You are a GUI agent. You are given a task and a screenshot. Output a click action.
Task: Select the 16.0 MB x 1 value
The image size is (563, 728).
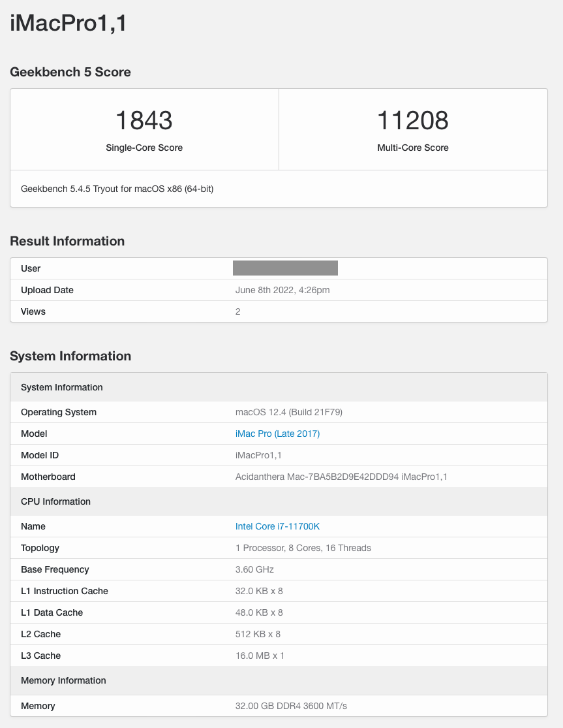point(260,656)
